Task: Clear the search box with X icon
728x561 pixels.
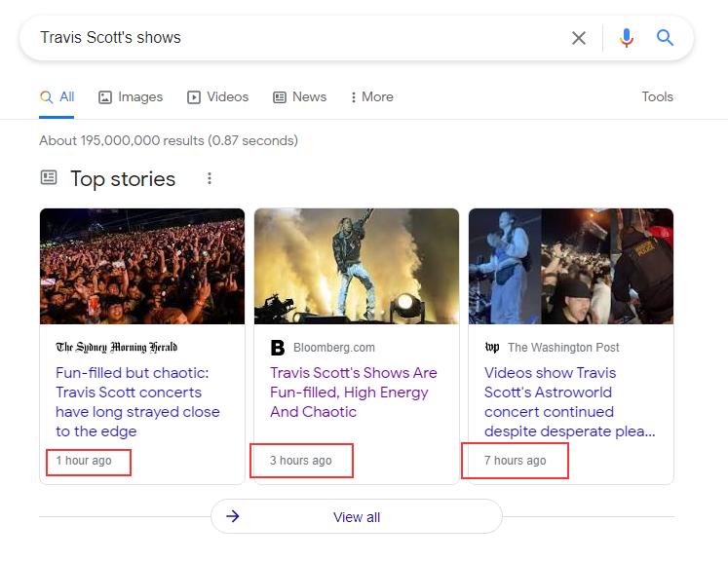Action: 579,38
